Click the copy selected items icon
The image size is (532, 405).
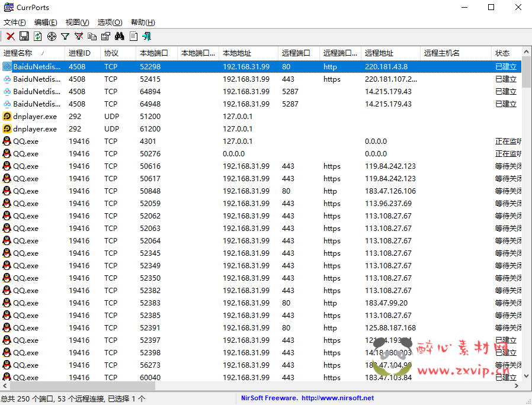[92, 37]
